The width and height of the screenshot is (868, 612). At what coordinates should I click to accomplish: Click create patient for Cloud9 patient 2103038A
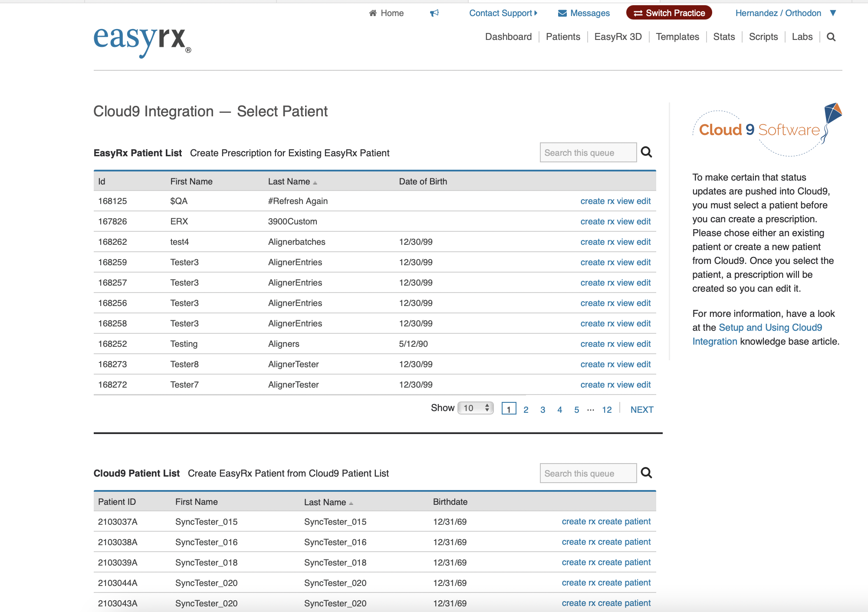[624, 542]
